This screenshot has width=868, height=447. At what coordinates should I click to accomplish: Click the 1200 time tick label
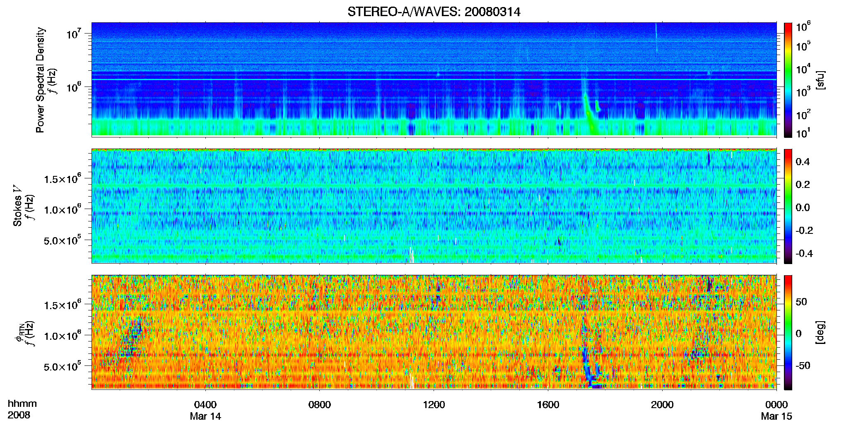(434, 405)
